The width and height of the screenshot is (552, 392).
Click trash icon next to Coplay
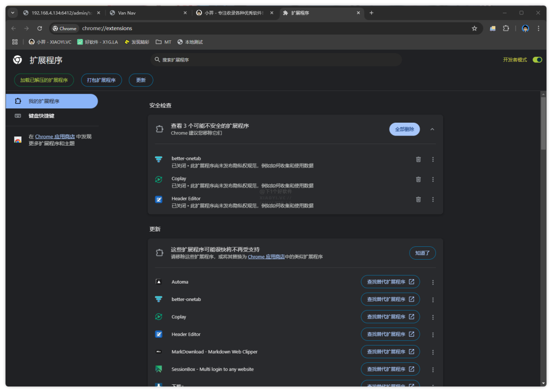[418, 179]
